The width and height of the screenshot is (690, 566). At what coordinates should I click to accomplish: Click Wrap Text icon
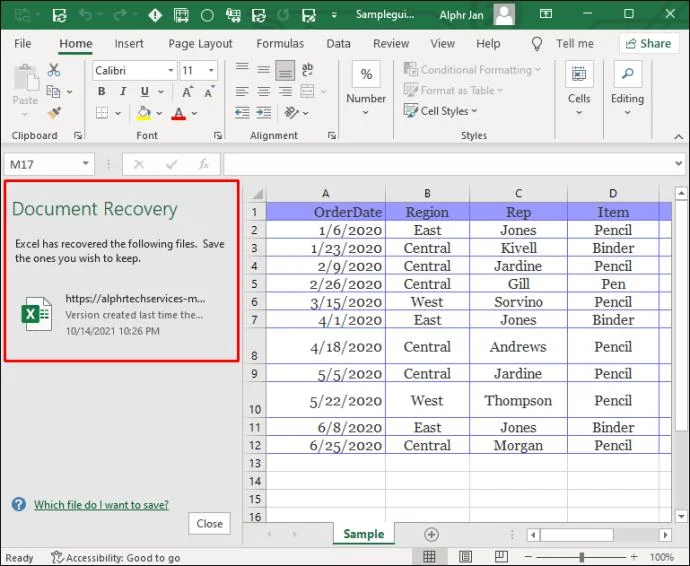click(x=307, y=70)
